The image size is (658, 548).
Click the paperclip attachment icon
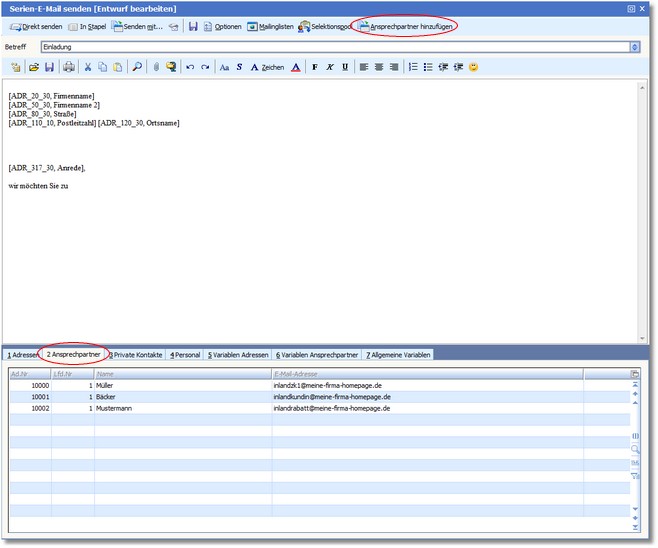click(x=155, y=67)
